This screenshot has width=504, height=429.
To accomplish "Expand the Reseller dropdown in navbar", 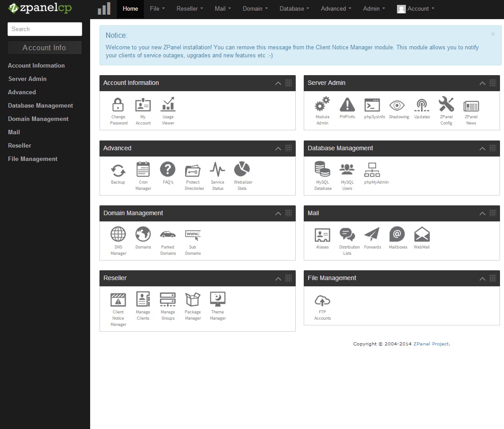I will click(190, 9).
